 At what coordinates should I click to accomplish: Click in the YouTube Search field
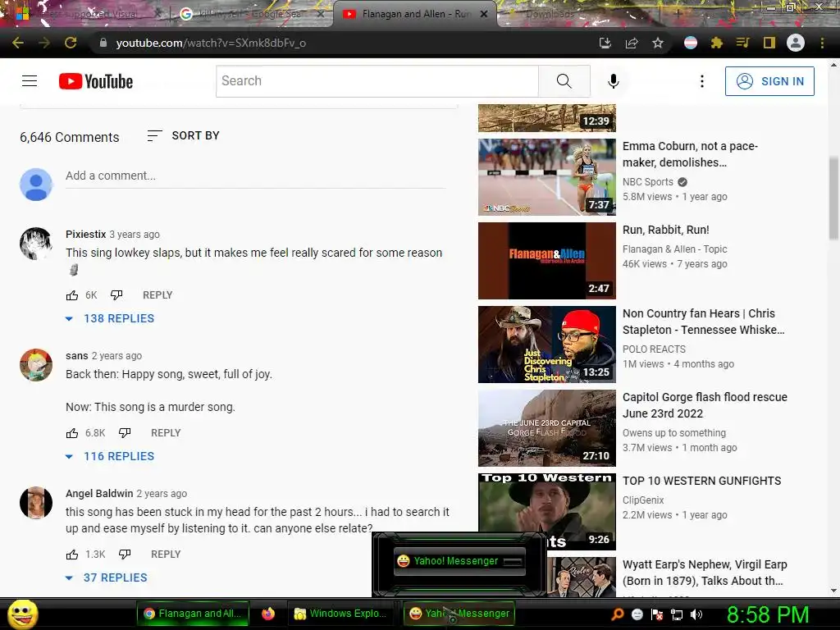point(377,81)
